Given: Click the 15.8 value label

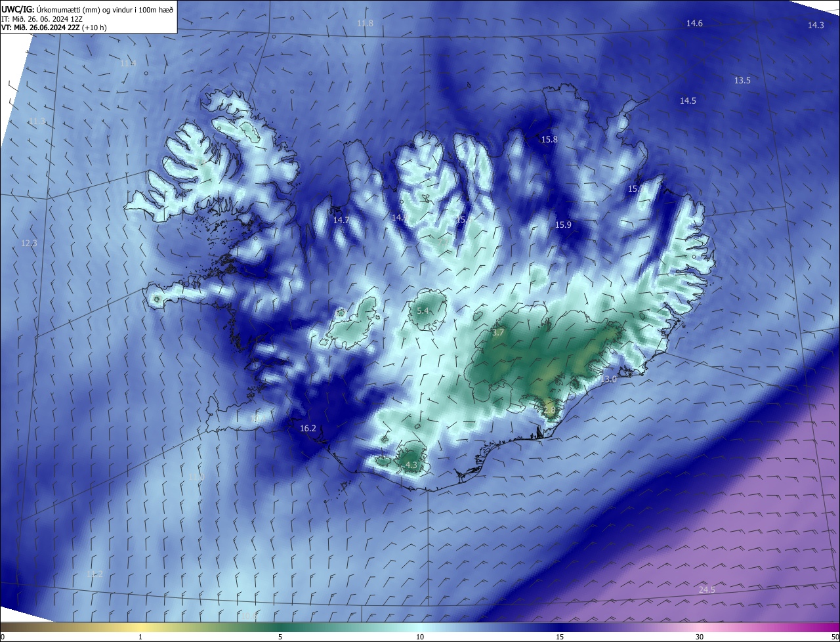Looking at the screenshot, I should click(549, 140).
